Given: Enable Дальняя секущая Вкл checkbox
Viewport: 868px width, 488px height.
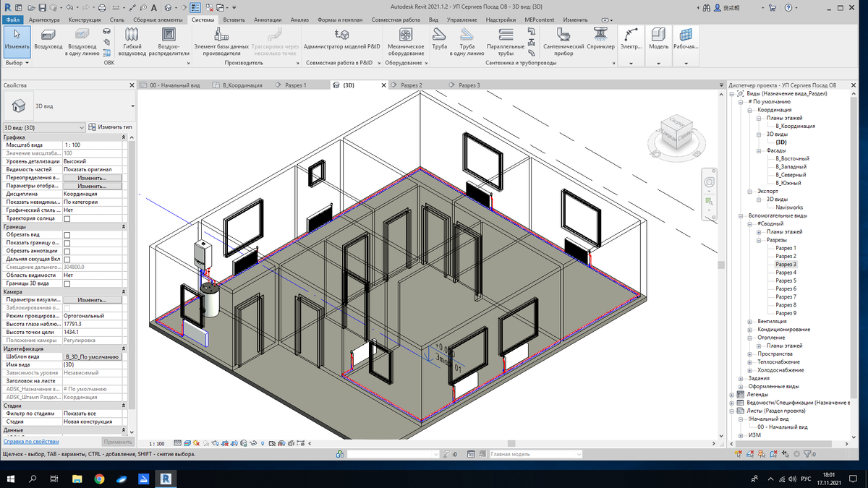Looking at the screenshot, I should 67,259.
